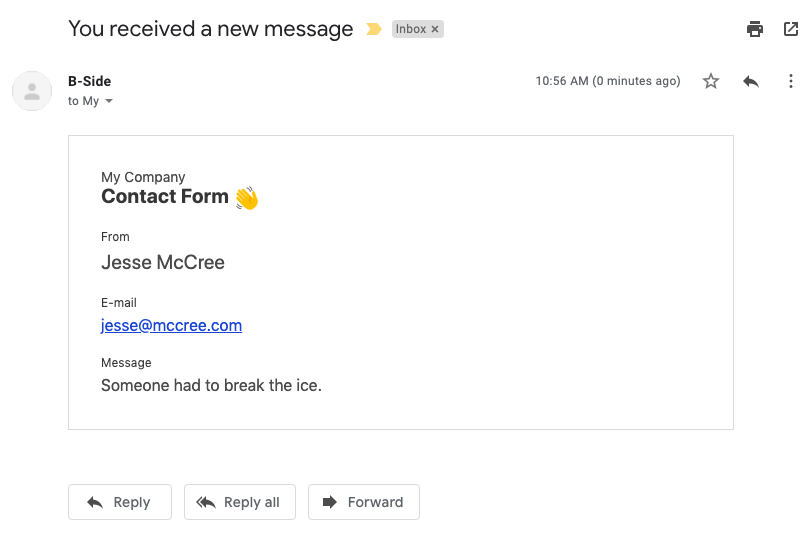Toggle the yellow importance marker
Viewport: 810px width, 542px height.
[x=374, y=29]
